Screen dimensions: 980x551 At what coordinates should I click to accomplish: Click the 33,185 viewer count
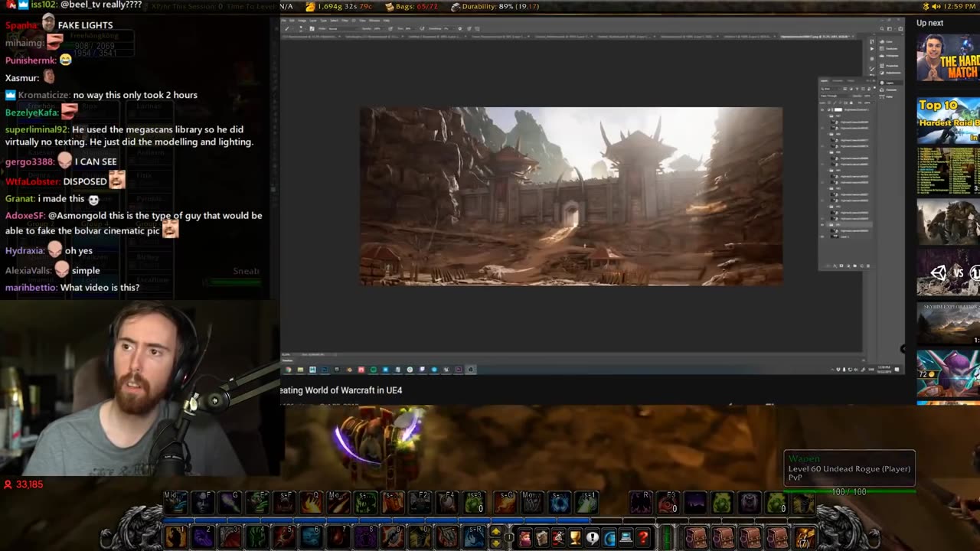[23, 484]
